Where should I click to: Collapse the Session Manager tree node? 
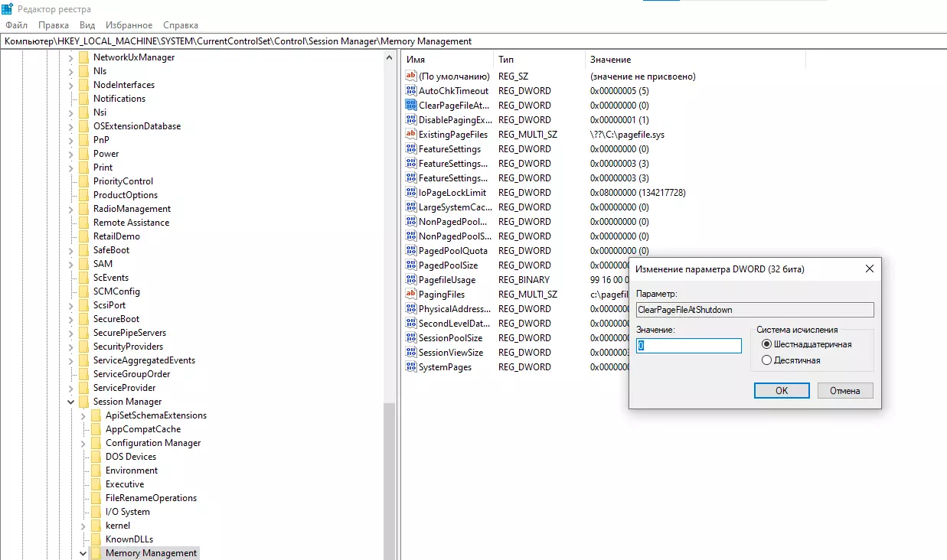tap(71, 402)
